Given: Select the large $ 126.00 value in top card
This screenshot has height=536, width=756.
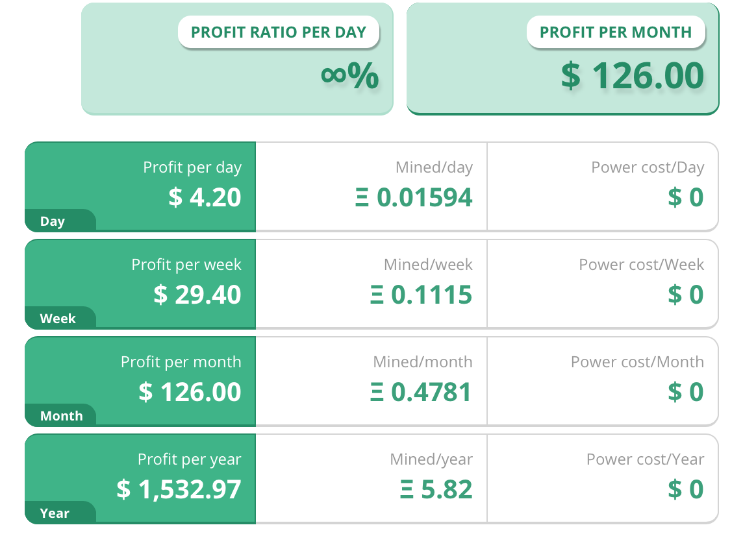Looking at the screenshot, I should pos(633,75).
